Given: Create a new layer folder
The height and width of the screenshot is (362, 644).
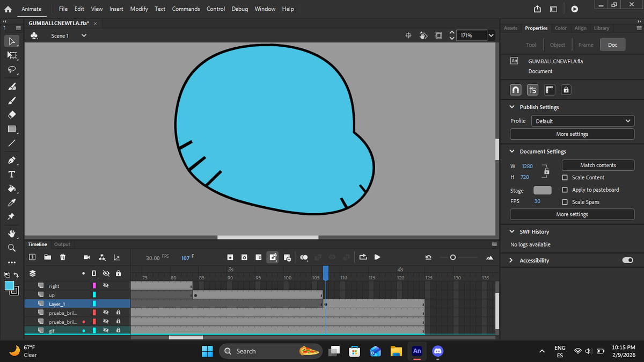Looking at the screenshot, I should coord(47,257).
